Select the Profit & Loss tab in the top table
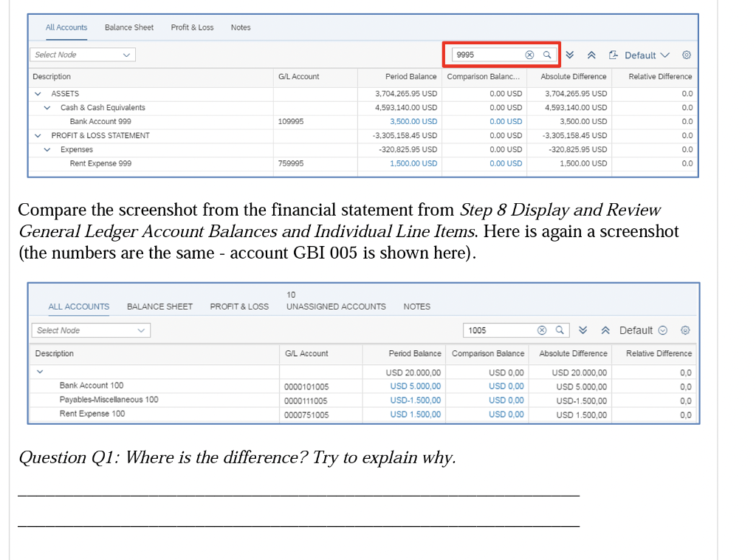756x560 pixels. 192,27
